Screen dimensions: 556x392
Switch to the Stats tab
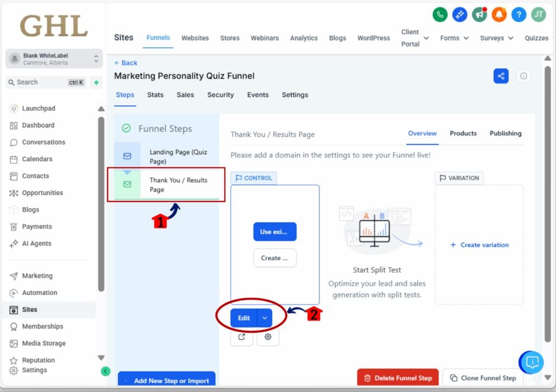click(x=155, y=94)
